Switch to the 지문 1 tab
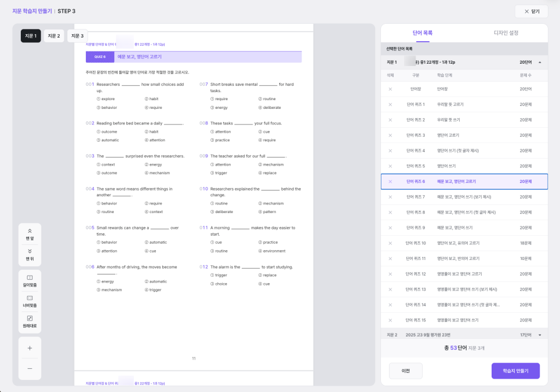The height and width of the screenshot is (392, 560). click(31, 36)
